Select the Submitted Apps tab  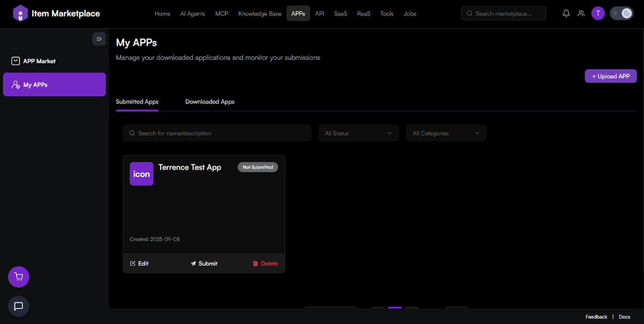137,101
